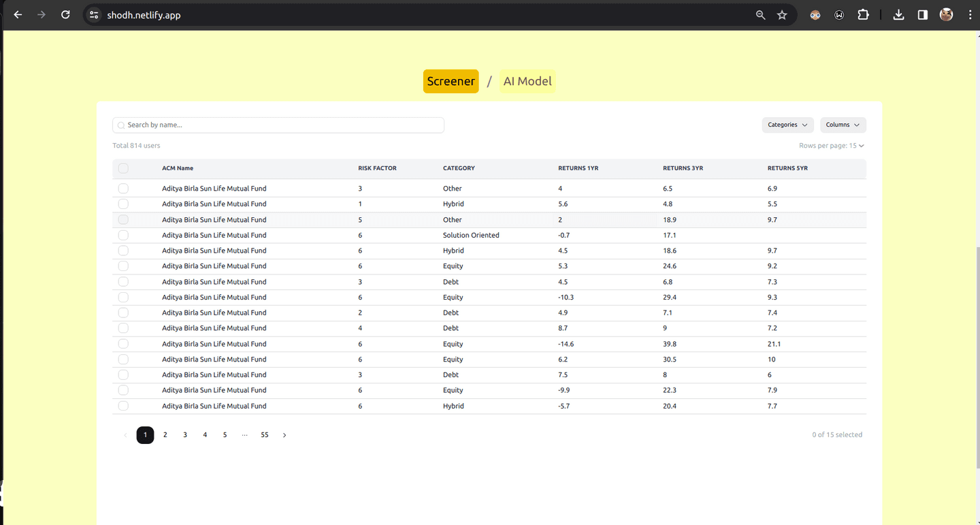Click the CATEGORY column header
The image size is (980, 525).
click(x=459, y=168)
